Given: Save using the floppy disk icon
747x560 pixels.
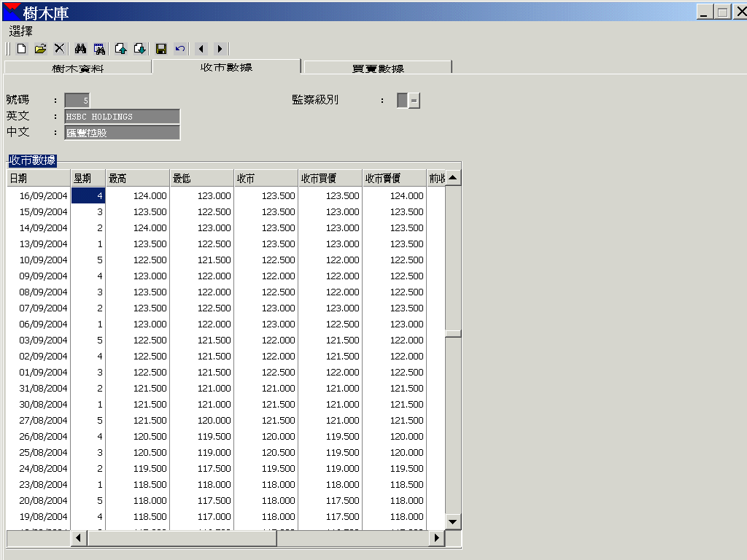Looking at the screenshot, I should click(x=161, y=49).
